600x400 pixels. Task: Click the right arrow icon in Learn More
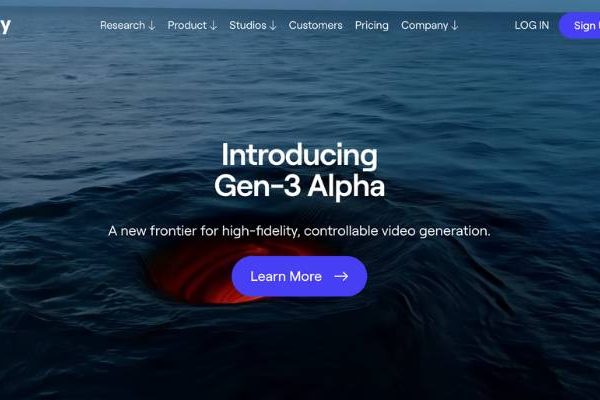click(341, 276)
